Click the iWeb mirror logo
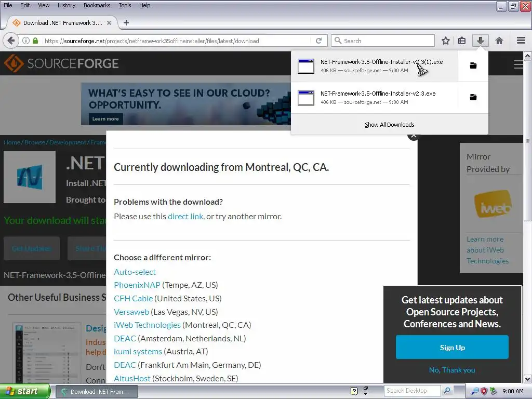The width and height of the screenshot is (532, 399). [x=493, y=204]
